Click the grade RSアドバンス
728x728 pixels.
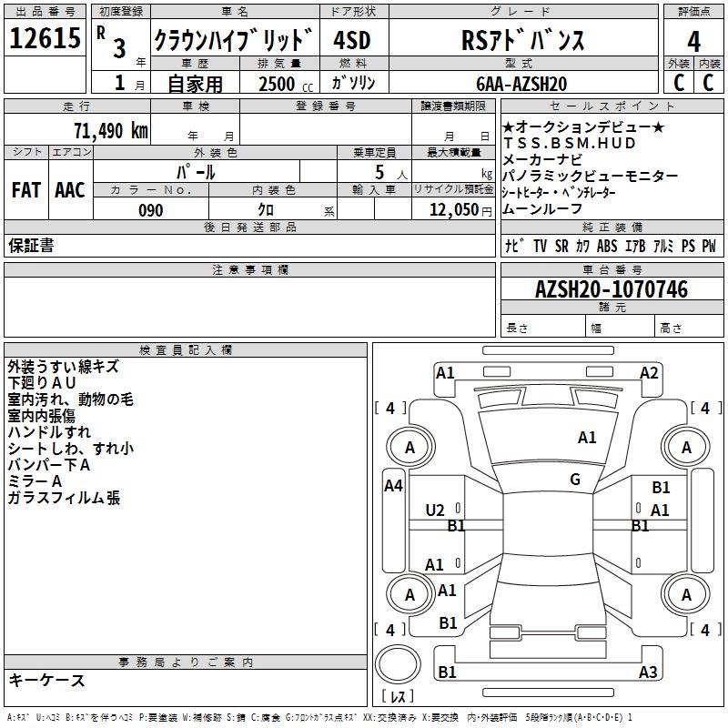[x=522, y=40]
